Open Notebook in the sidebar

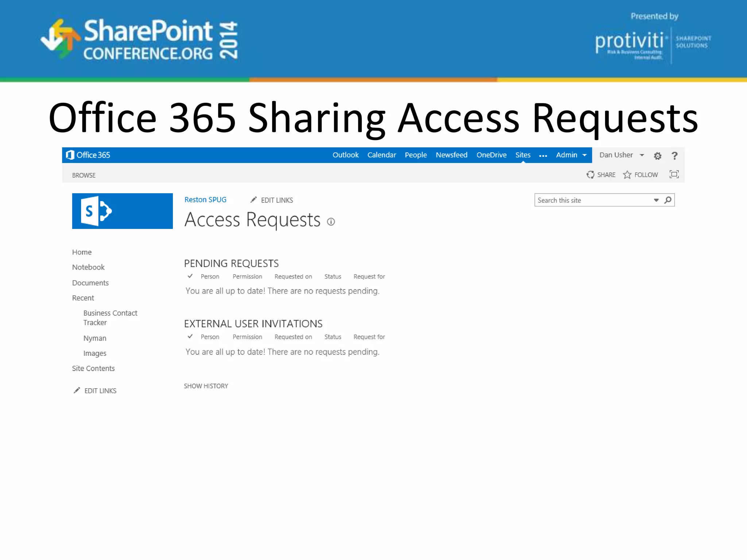pos(88,267)
